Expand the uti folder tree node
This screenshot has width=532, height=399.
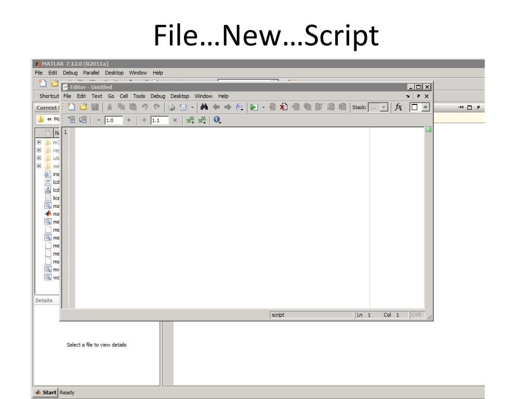point(39,158)
